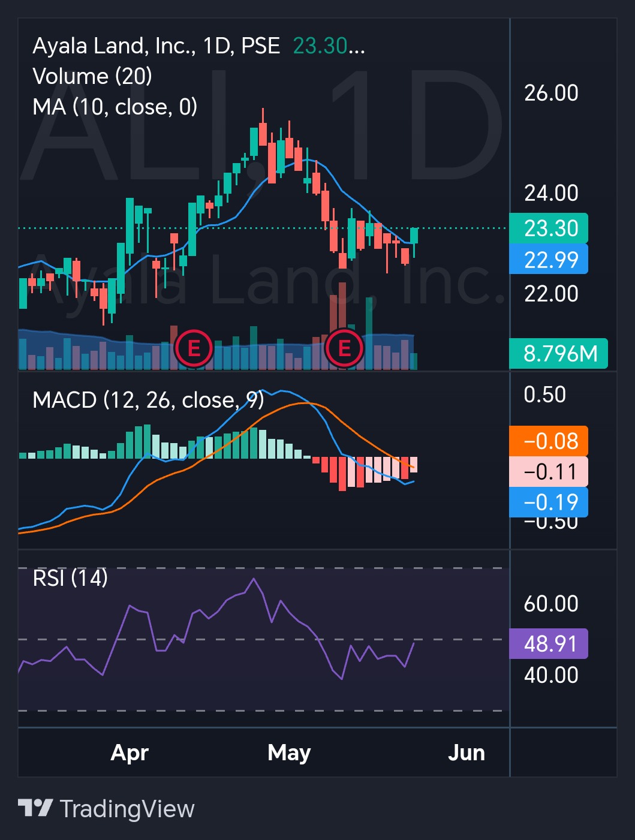Image resolution: width=635 pixels, height=840 pixels.
Task: Select the MACD (12, 26, close, 9) label
Action: coord(148,399)
